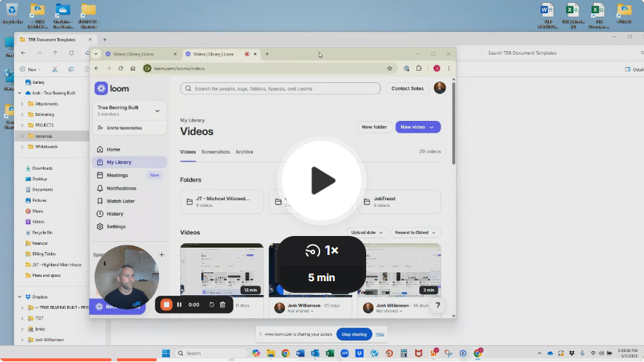This screenshot has height=362, width=644.
Task: Open the Watch Later bookmark icon
Action: pyautogui.click(x=100, y=201)
